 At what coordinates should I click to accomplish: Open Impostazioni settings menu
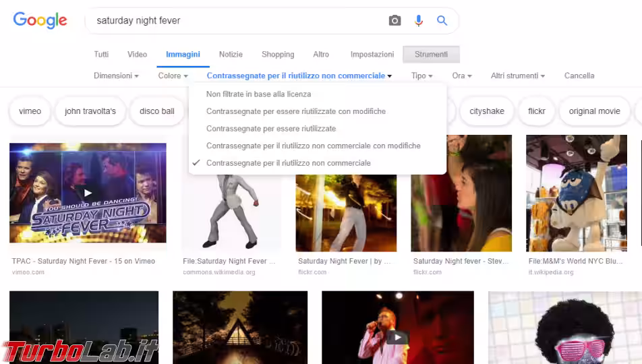coord(372,55)
